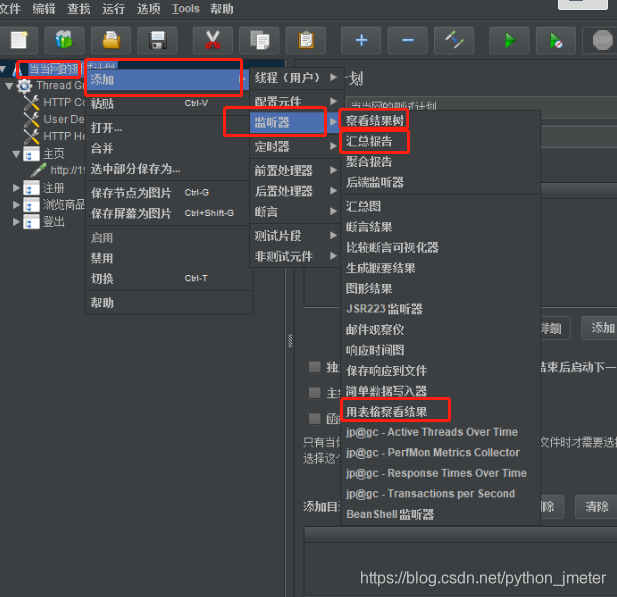
Task: Open the 前置处理器 submenu
Action: point(295,170)
